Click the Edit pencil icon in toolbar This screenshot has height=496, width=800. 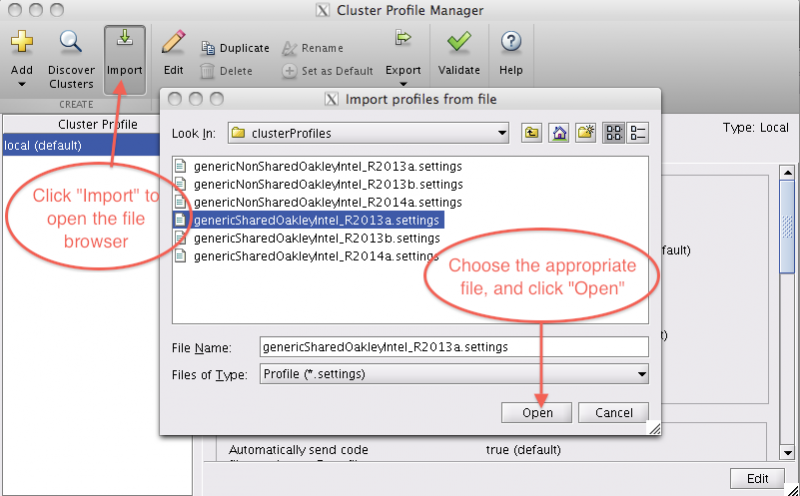tap(173, 42)
